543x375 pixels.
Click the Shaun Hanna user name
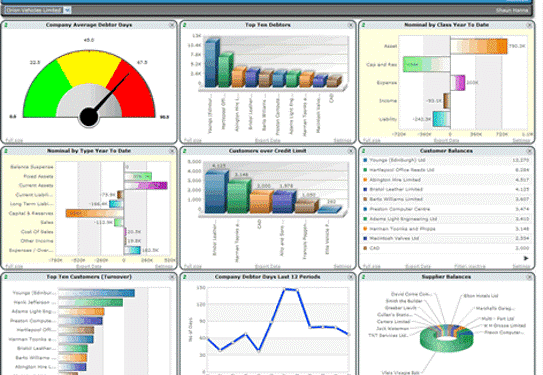511,10
